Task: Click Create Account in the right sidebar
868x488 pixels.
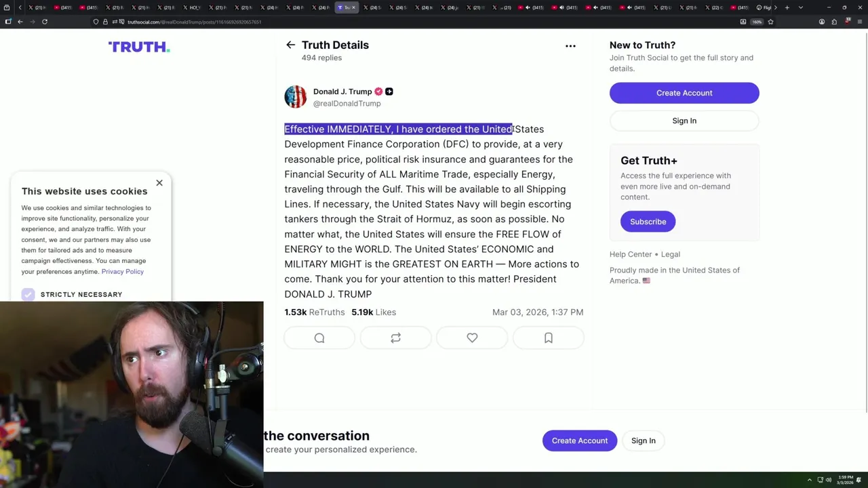Action: tap(684, 93)
